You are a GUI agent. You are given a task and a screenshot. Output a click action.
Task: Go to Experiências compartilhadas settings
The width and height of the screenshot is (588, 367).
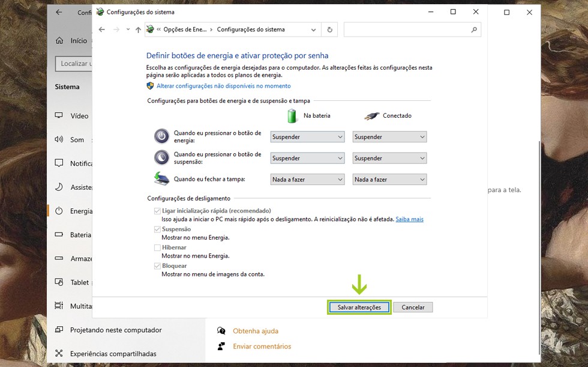(113, 354)
